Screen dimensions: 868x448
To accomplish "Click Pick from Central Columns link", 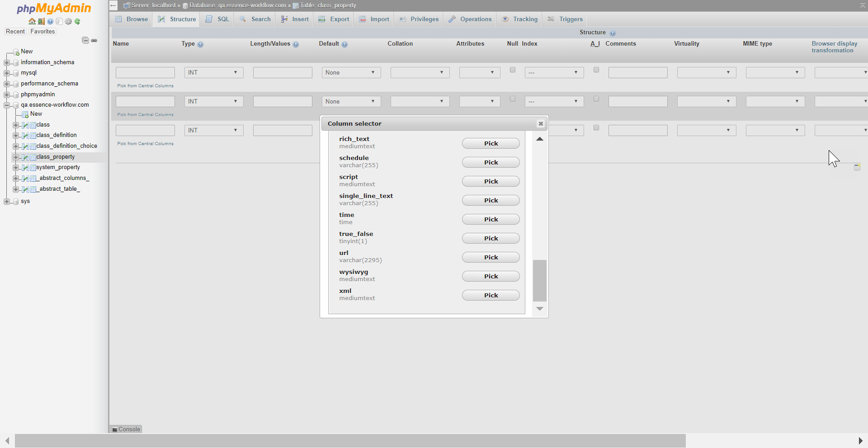I will (x=145, y=85).
